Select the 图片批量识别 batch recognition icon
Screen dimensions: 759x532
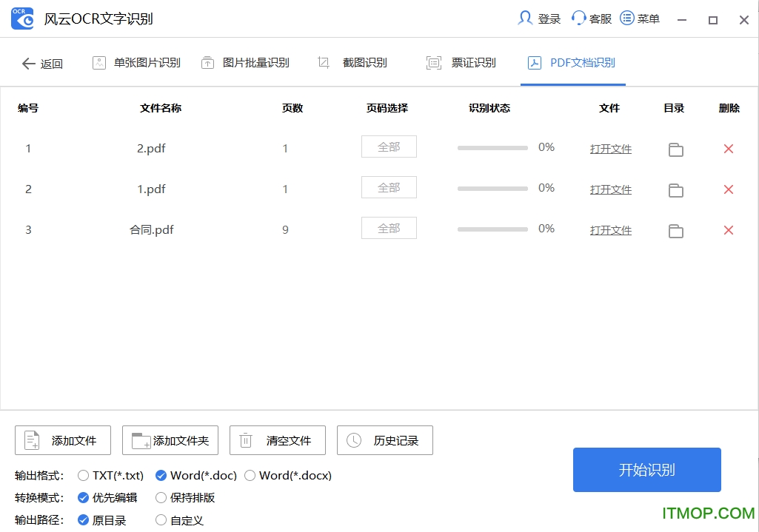click(x=208, y=62)
